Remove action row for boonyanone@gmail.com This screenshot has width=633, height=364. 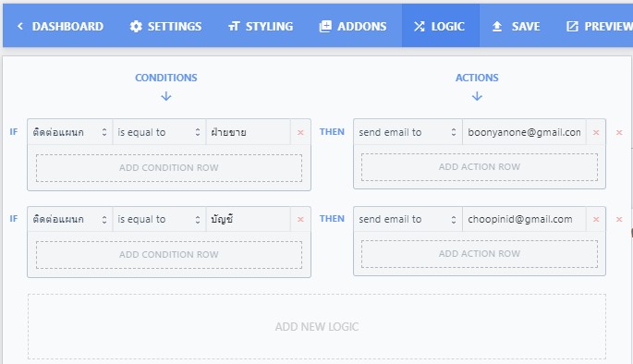click(x=596, y=132)
